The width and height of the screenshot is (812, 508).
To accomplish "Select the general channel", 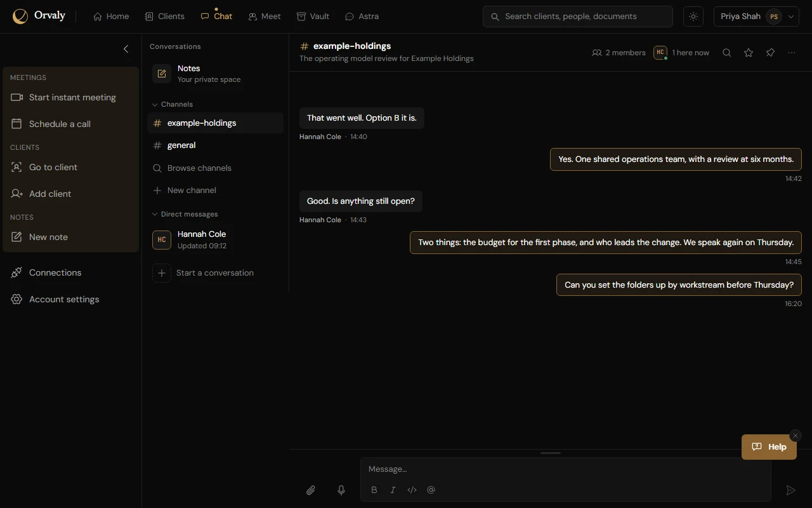I will coord(215,145).
